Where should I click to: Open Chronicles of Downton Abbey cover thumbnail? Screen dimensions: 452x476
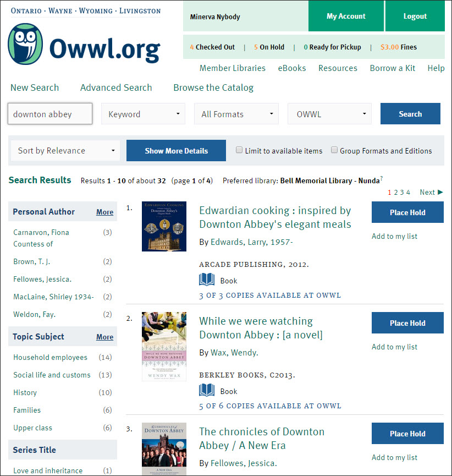164,449
